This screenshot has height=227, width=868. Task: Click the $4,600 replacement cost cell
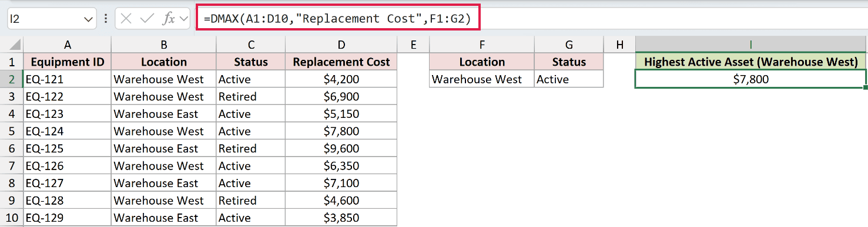341,201
